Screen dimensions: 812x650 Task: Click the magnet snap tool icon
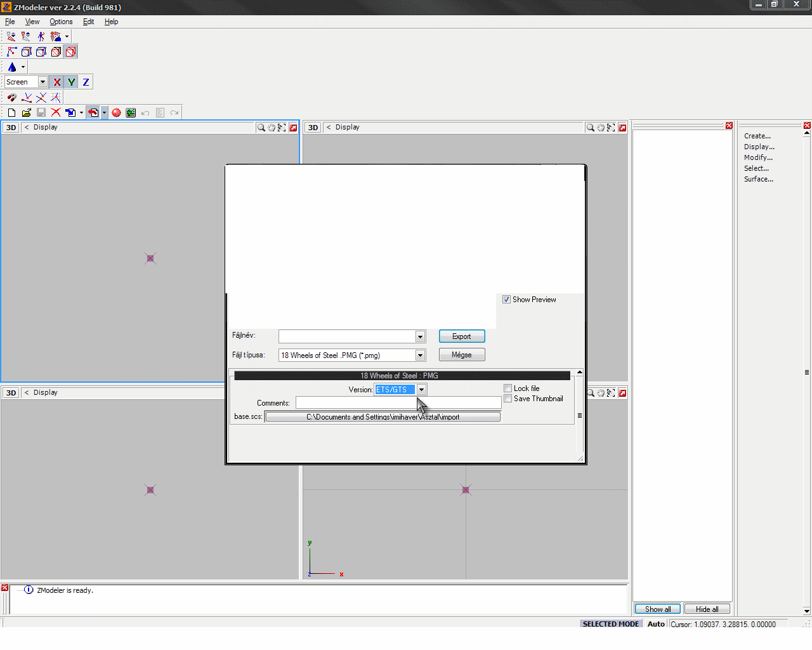point(11,98)
